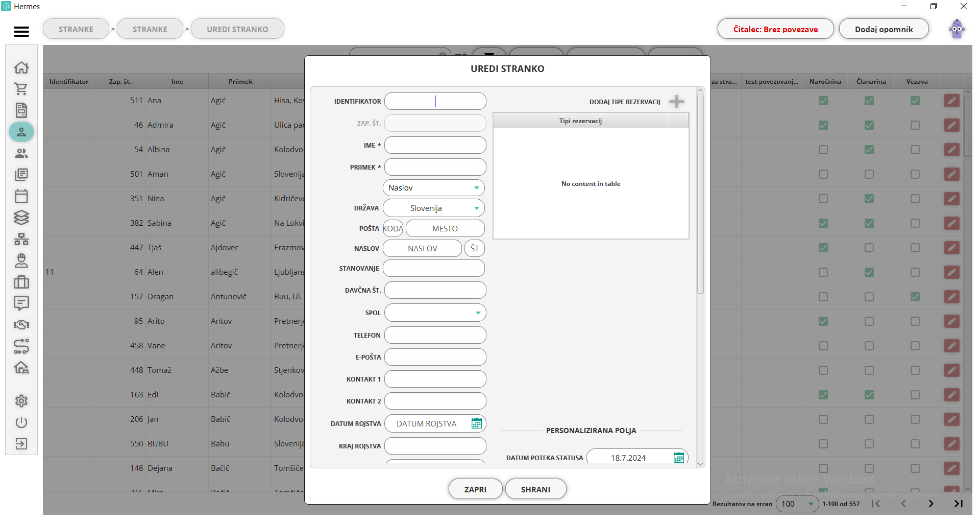Open the stacked pages sidebar icon

[x=21, y=175]
